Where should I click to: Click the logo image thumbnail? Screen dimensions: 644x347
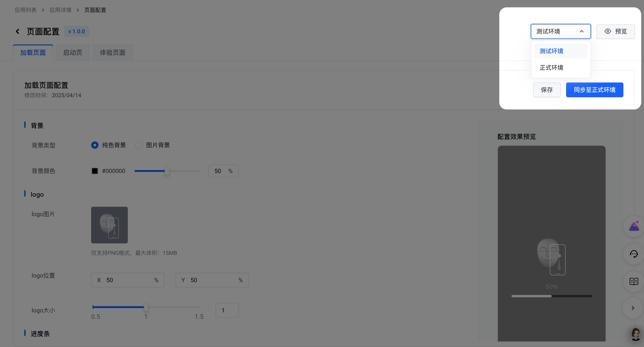pos(109,225)
